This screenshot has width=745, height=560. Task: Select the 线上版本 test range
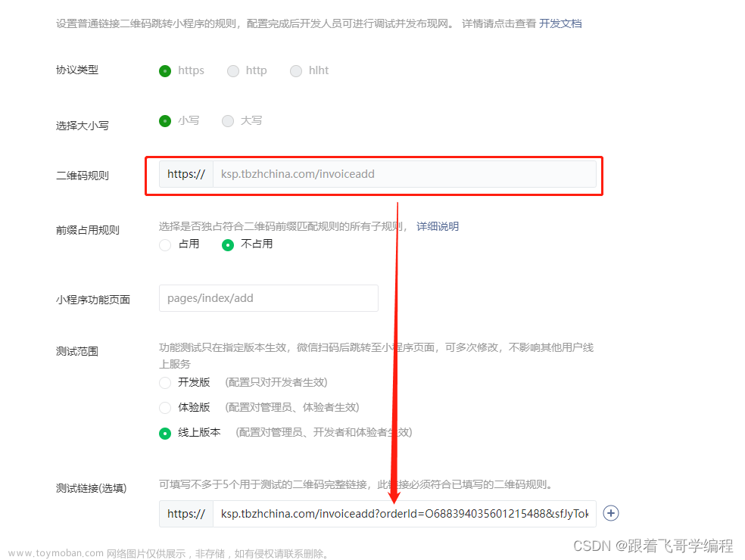tap(165, 433)
